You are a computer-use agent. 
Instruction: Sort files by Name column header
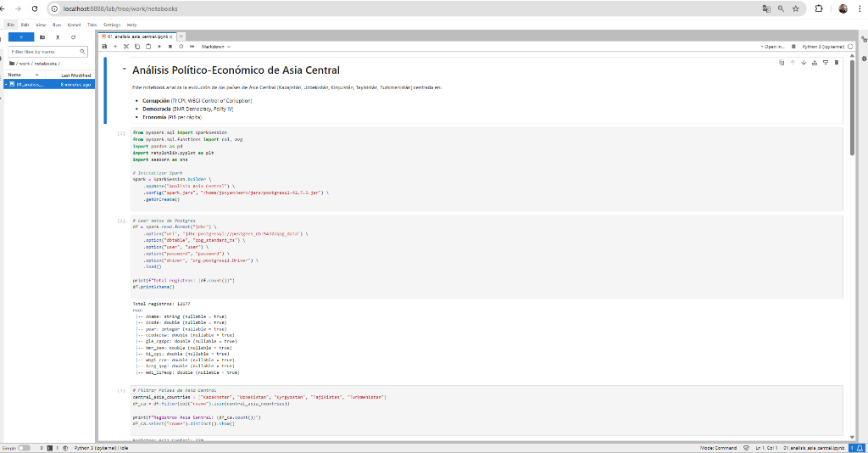[22, 75]
